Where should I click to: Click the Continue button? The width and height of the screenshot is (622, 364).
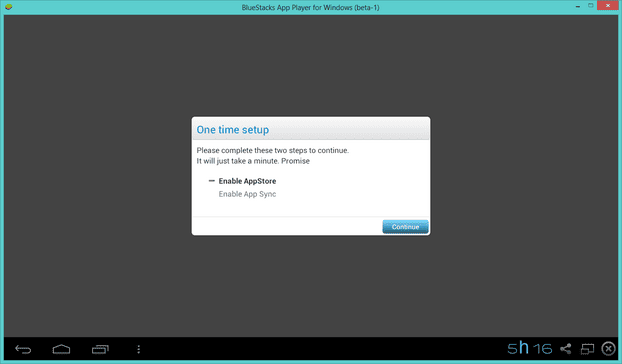[x=405, y=227]
